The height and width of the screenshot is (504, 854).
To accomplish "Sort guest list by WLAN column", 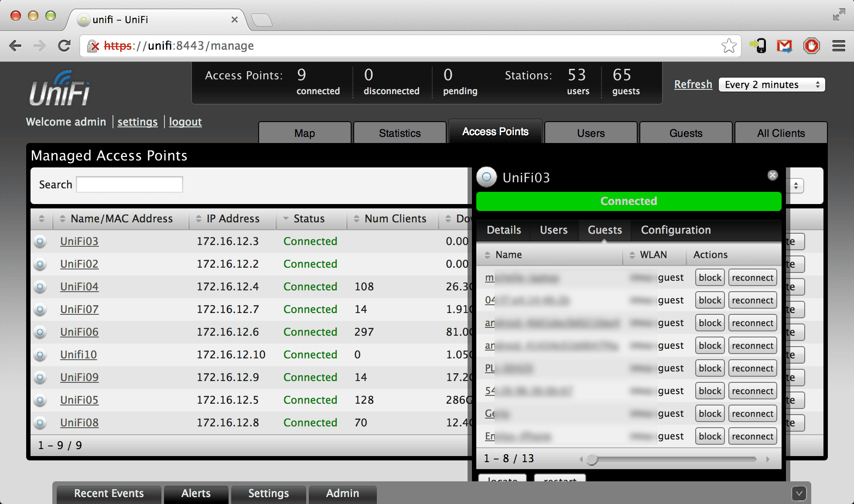I will [x=653, y=255].
